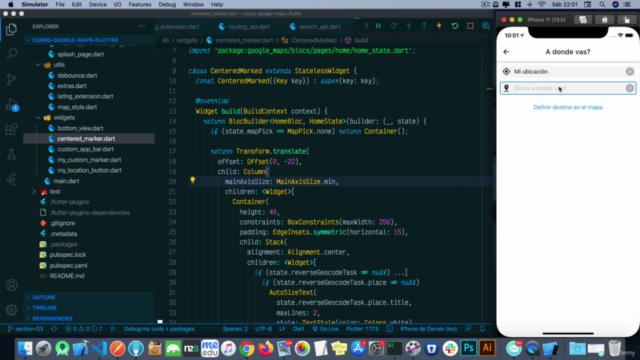Screen dimensions: 640x360
Task: Expand the TIMELINE section
Action: tap(45, 308)
